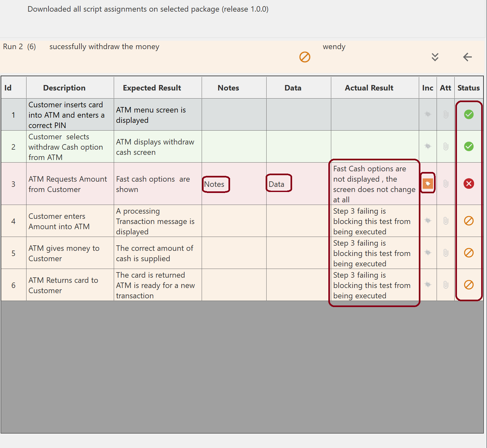Toggle the red failed status on step 3
This screenshot has height=448, width=487.
pos(469,184)
